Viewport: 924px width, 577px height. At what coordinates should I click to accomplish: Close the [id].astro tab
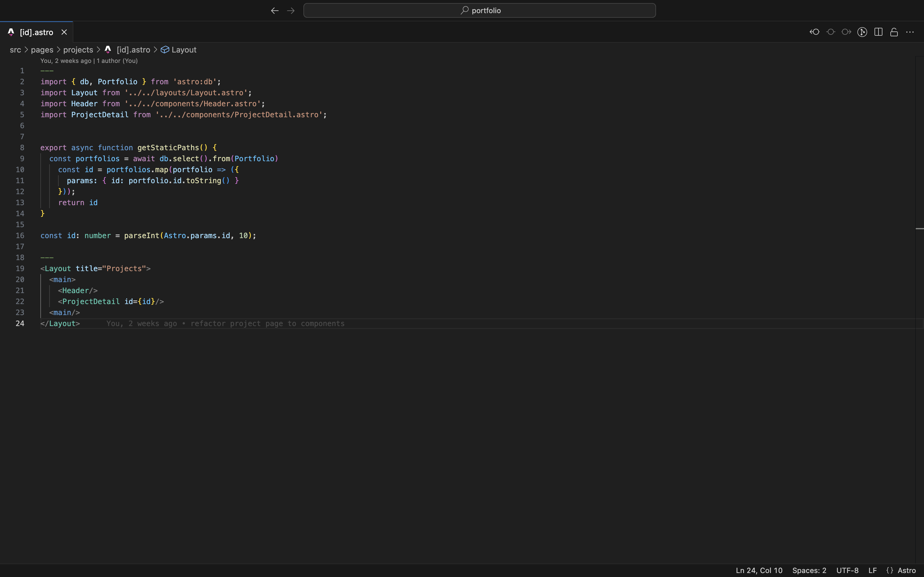pyautogui.click(x=64, y=32)
